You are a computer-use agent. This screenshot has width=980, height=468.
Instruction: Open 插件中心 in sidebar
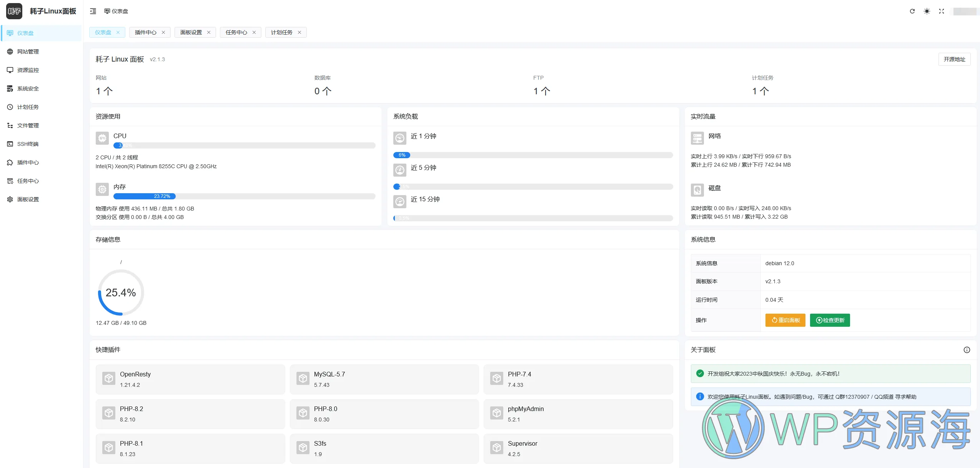coord(42,162)
